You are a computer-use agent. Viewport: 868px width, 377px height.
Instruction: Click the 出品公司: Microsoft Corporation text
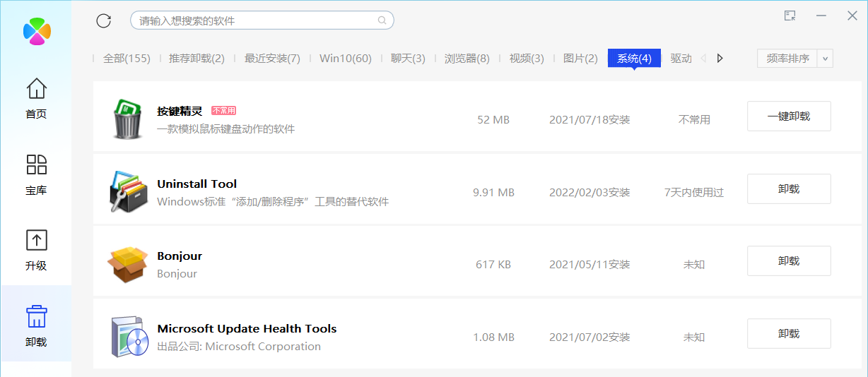[239, 347]
